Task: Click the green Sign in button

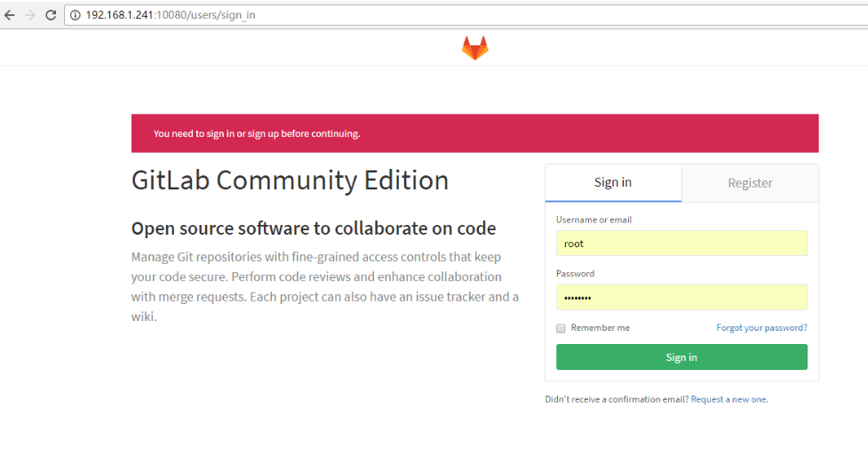Action: click(x=681, y=357)
